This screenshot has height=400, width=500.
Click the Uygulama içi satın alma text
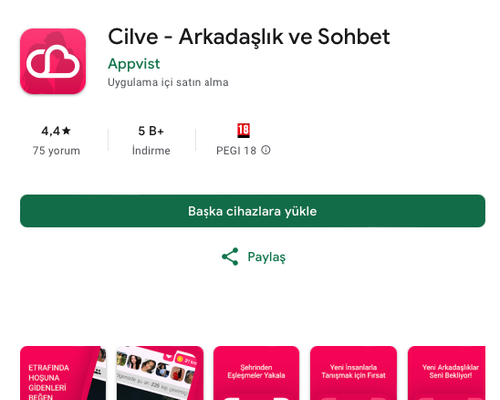(x=168, y=82)
